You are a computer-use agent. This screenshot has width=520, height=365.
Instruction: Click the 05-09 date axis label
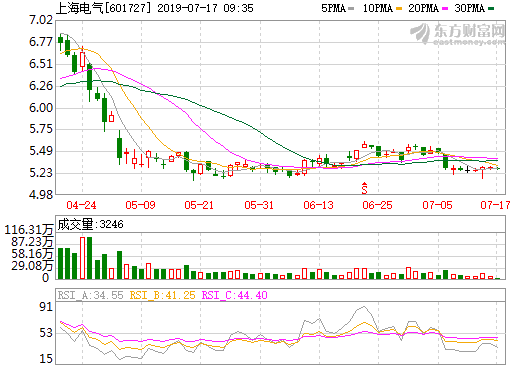140,205
